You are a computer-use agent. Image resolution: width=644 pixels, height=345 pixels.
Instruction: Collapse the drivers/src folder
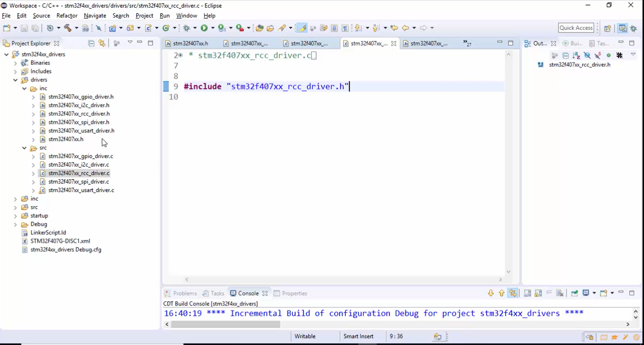tap(24, 148)
